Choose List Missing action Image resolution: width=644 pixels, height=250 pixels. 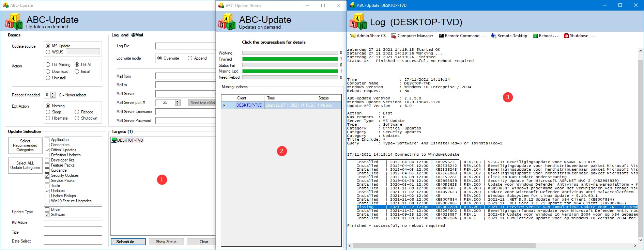click(x=48, y=65)
